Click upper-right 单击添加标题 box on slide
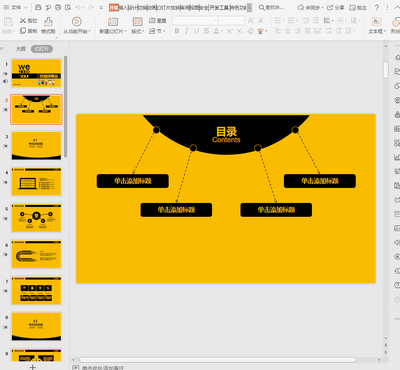 pos(320,181)
